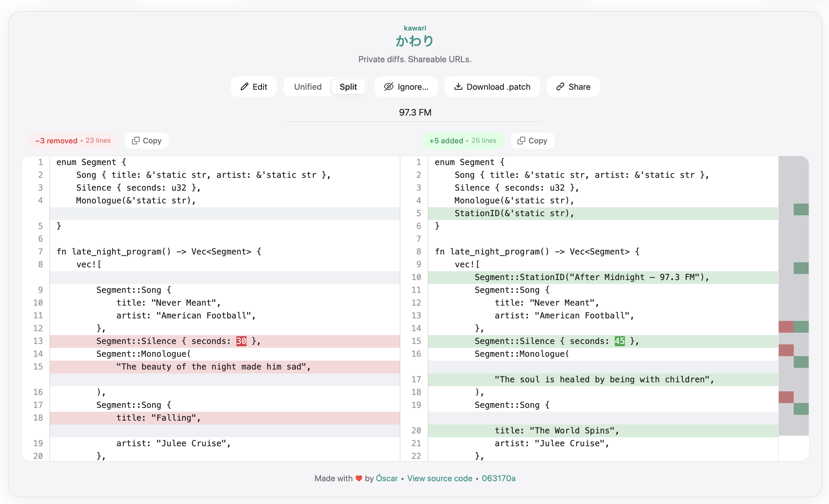Screen dimensions: 829x504
Task: Open the Ignore options
Action: pos(406,87)
